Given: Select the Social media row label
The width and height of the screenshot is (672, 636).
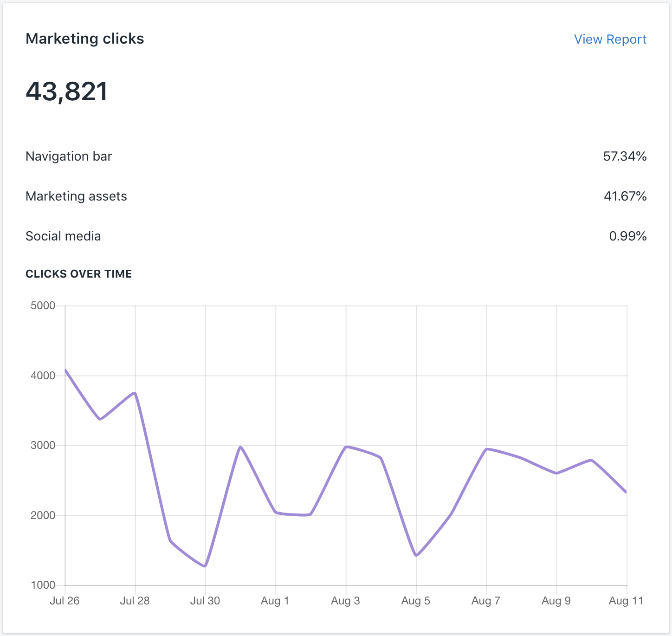Looking at the screenshot, I should click(x=63, y=236).
